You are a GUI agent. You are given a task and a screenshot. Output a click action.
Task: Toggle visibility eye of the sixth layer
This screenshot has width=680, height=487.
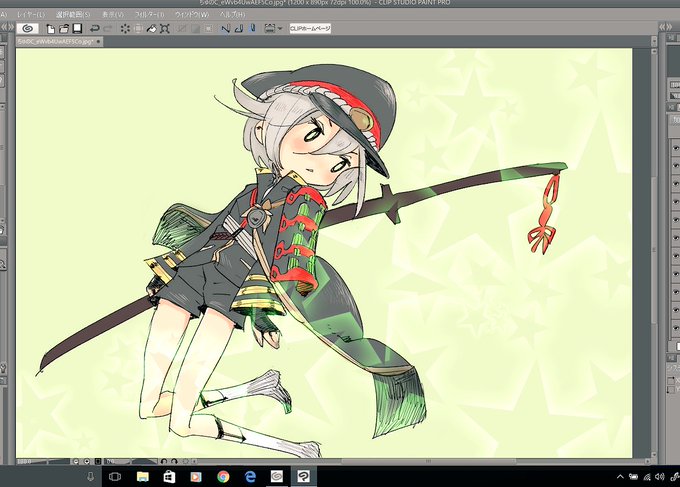(676, 238)
